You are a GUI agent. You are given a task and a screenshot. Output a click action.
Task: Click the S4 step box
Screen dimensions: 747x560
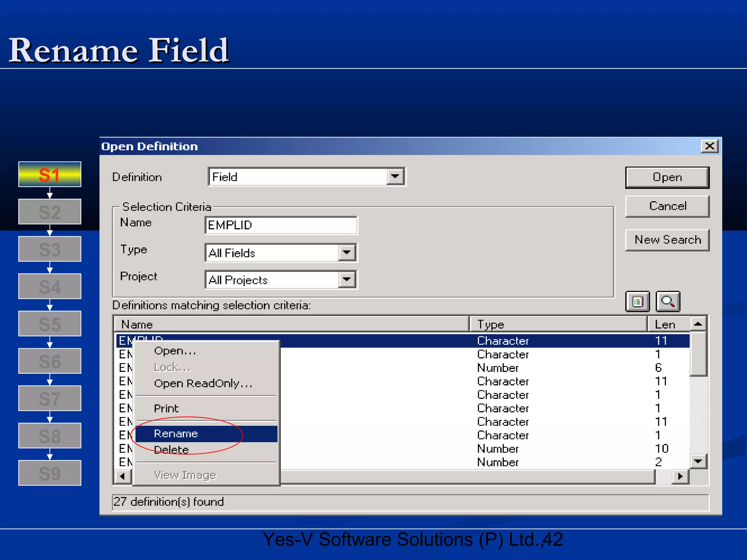pos(50,287)
